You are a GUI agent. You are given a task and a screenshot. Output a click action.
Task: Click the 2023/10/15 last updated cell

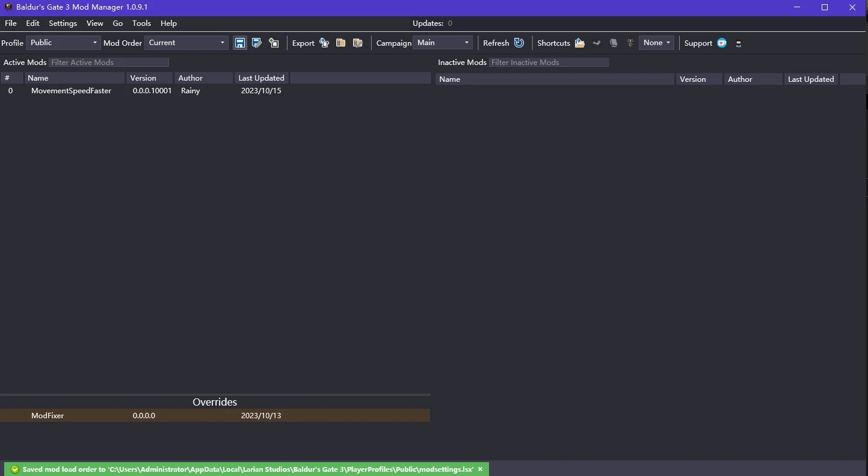tap(261, 90)
